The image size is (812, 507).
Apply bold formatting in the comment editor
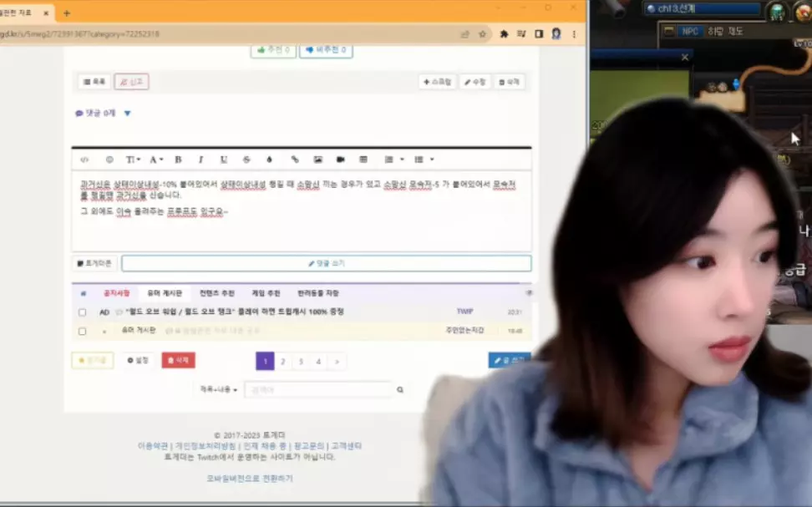178,160
